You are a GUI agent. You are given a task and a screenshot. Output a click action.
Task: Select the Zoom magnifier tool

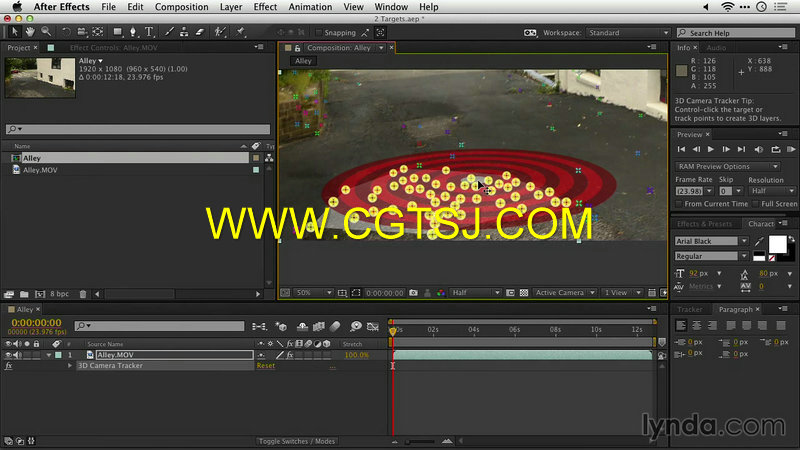coord(46,32)
